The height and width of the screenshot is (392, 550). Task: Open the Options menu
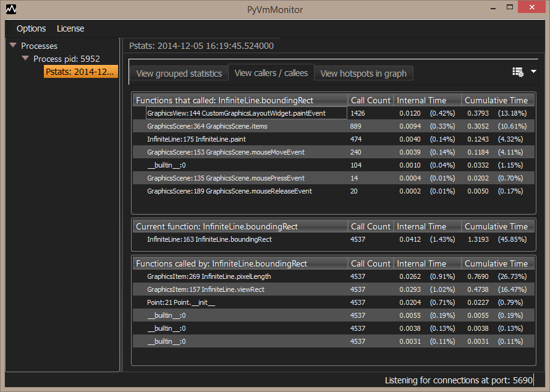(x=32, y=28)
